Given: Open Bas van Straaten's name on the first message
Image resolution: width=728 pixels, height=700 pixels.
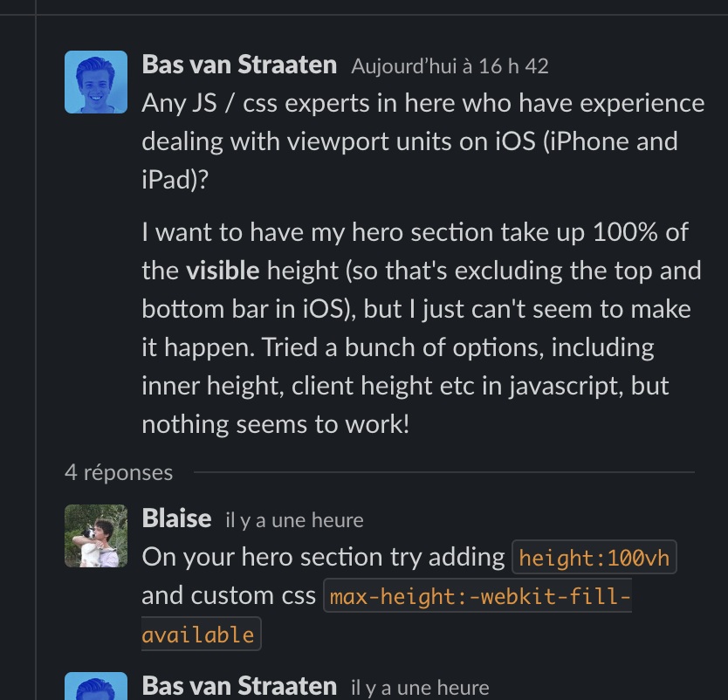Looking at the screenshot, I should click(239, 65).
